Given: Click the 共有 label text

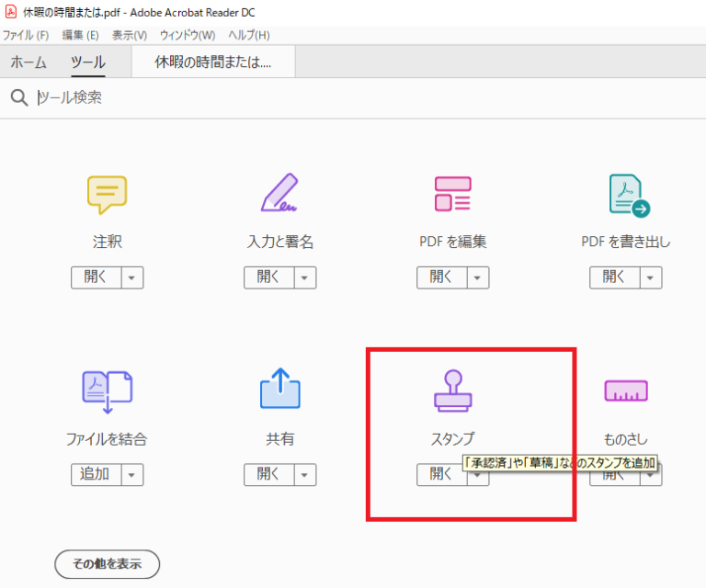Looking at the screenshot, I should (280, 438).
